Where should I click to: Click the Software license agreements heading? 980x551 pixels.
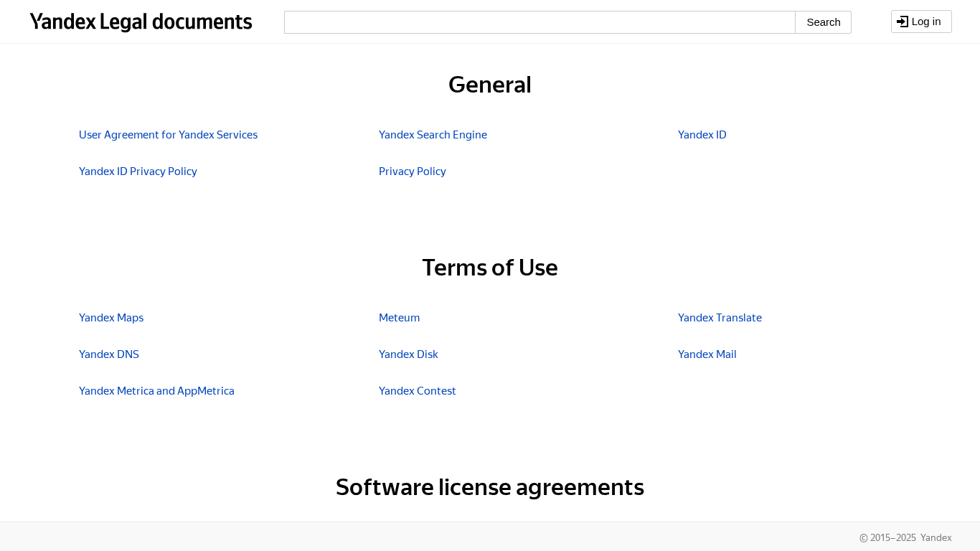pyautogui.click(x=490, y=487)
